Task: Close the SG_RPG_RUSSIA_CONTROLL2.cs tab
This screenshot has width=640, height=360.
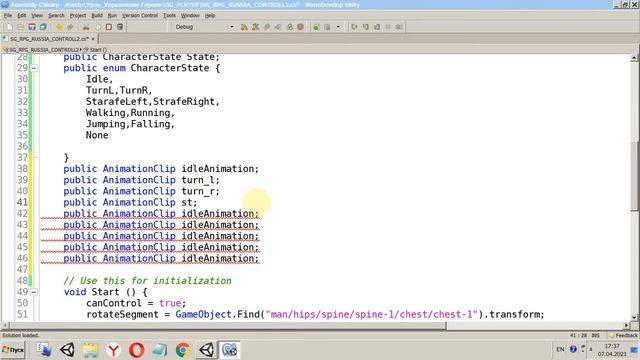Action: (x=93, y=39)
